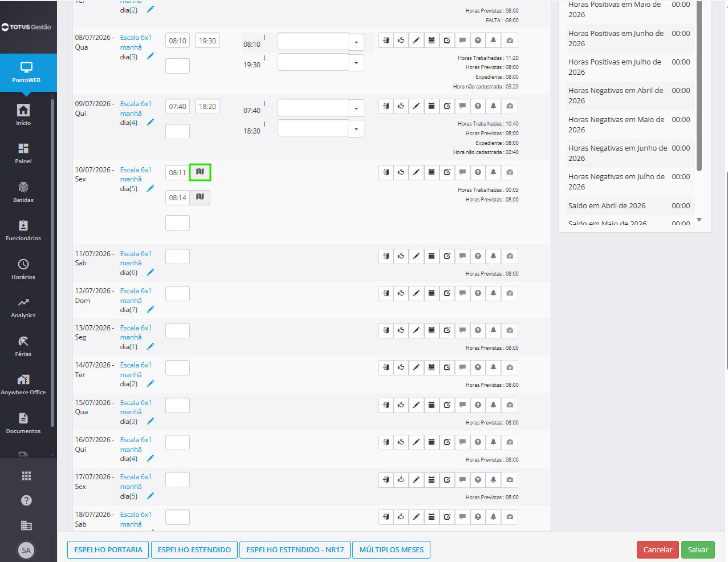
Task: Click the door-entry icon on 14/07/2026 row
Action: click(386, 367)
